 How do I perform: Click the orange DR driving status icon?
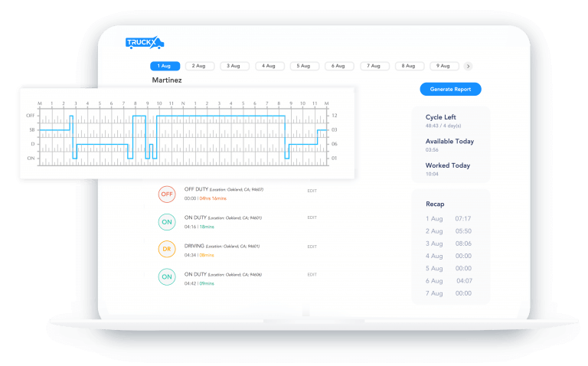167,250
